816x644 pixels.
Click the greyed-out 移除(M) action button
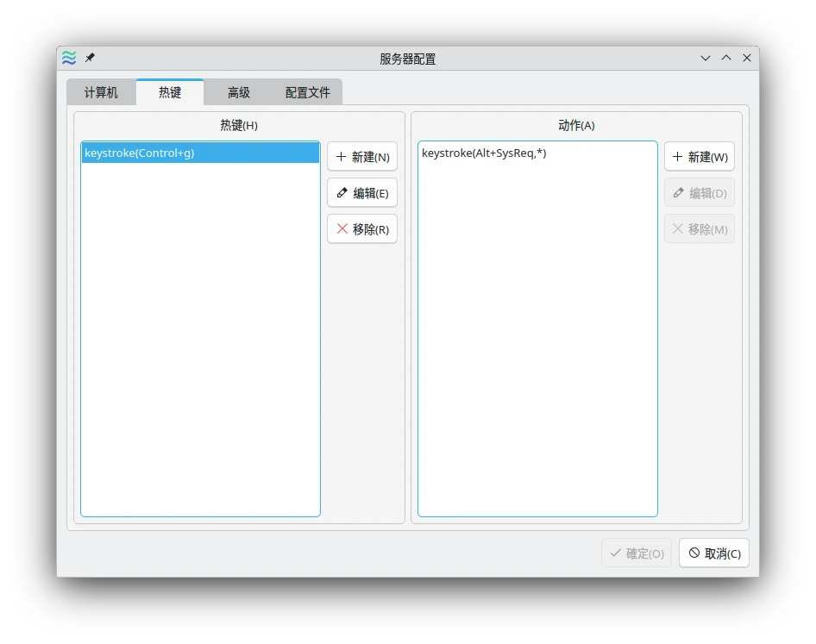click(x=700, y=229)
